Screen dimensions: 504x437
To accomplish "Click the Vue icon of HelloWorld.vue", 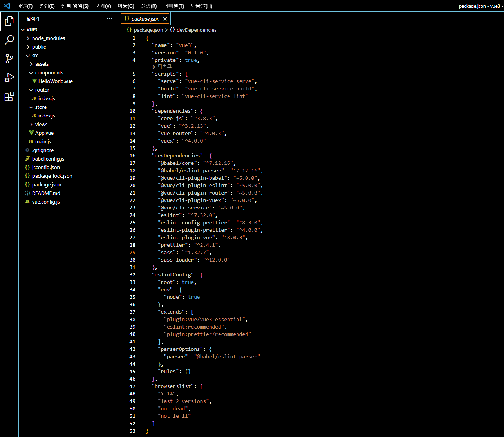I will tap(34, 81).
